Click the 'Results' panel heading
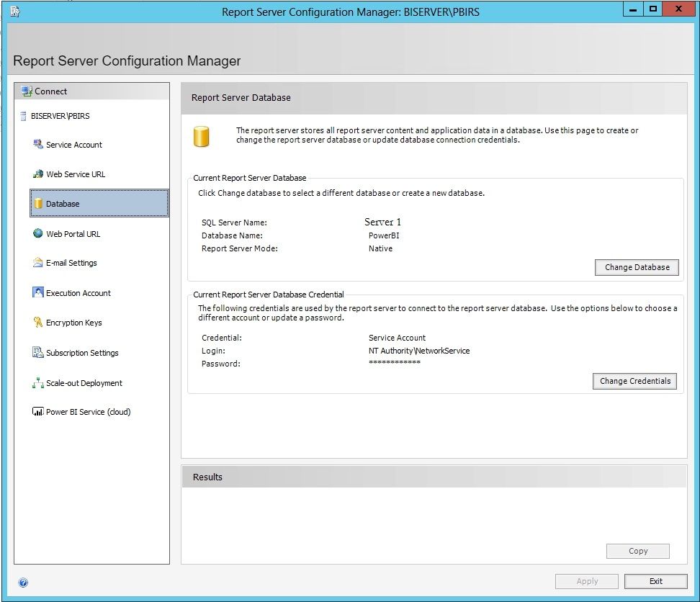This screenshot has height=602, width=700. coord(207,477)
